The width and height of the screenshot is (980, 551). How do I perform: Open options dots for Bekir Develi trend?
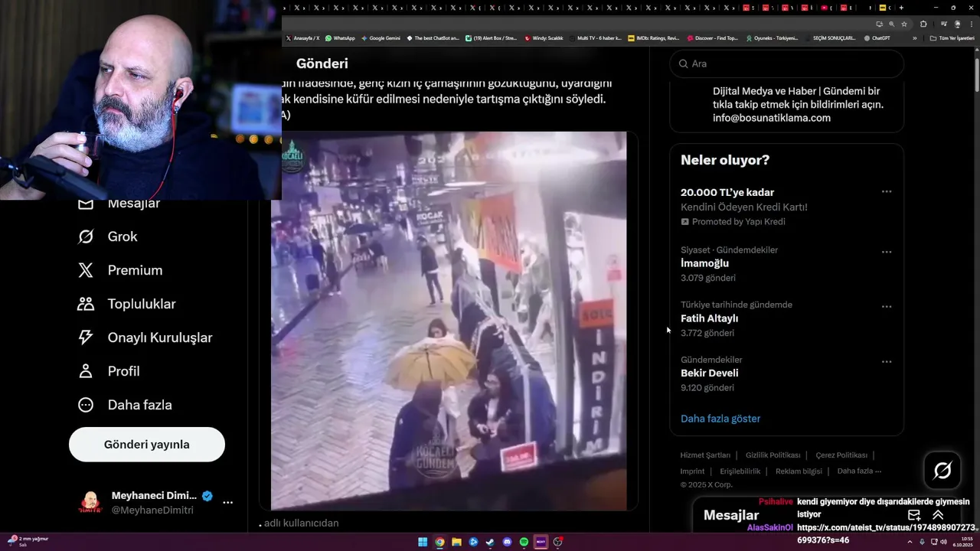point(887,362)
